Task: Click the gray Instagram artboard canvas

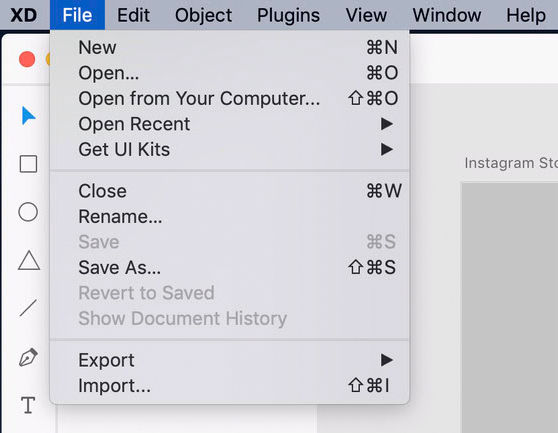Action: pyautogui.click(x=510, y=307)
